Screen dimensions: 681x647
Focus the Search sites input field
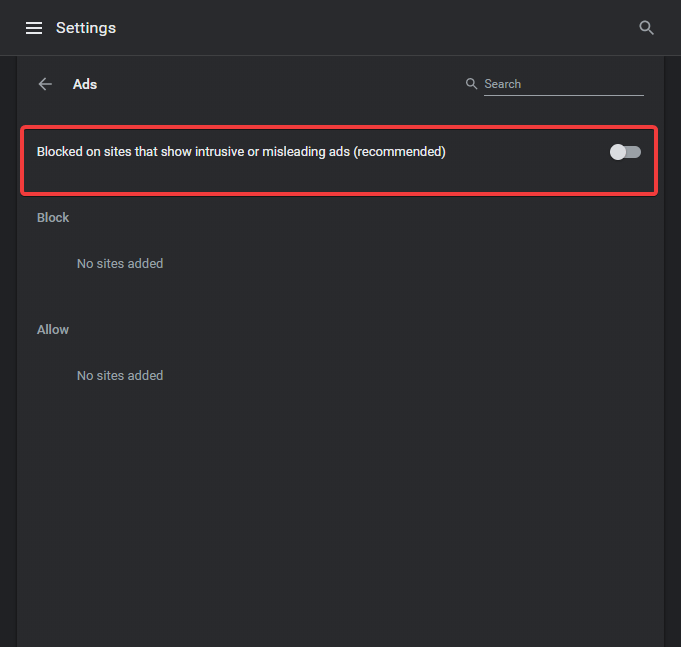564,84
